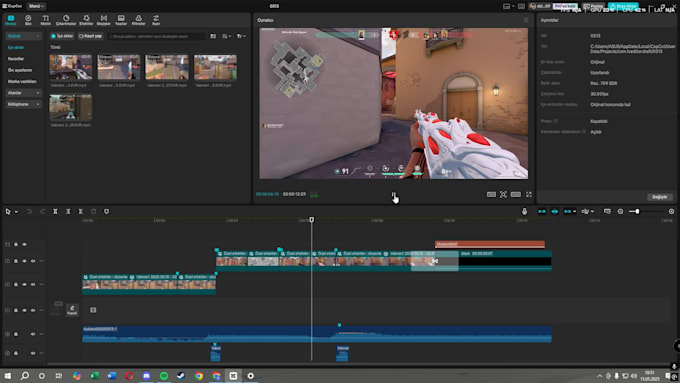Open the media sort dropdown

pos(226,36)
